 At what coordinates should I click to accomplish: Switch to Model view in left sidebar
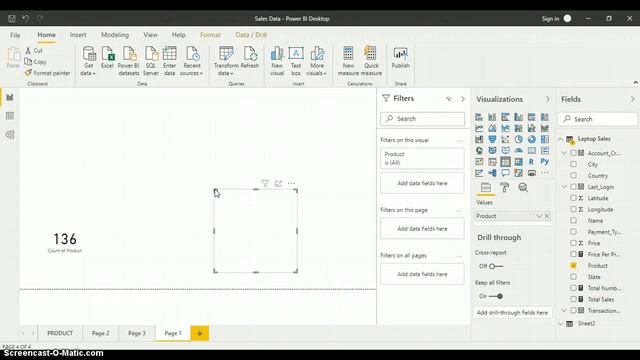click(x=10, y=134)
